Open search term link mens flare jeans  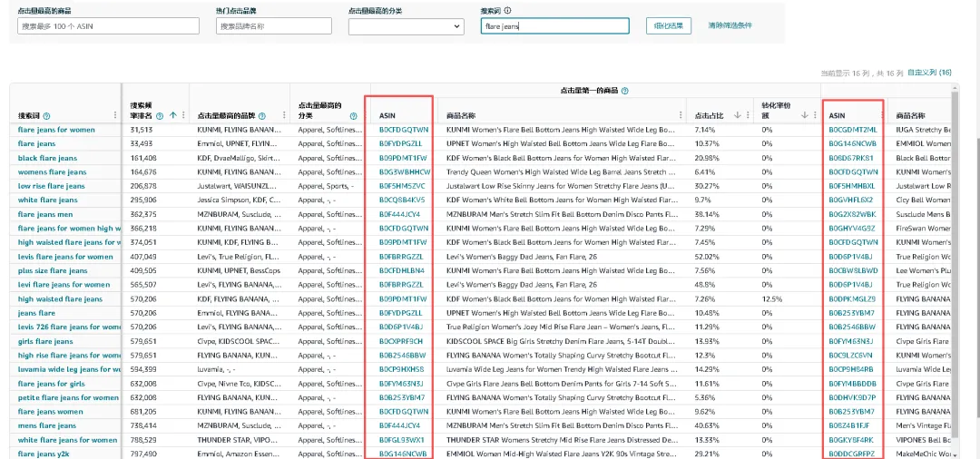[x=47, y=426]
